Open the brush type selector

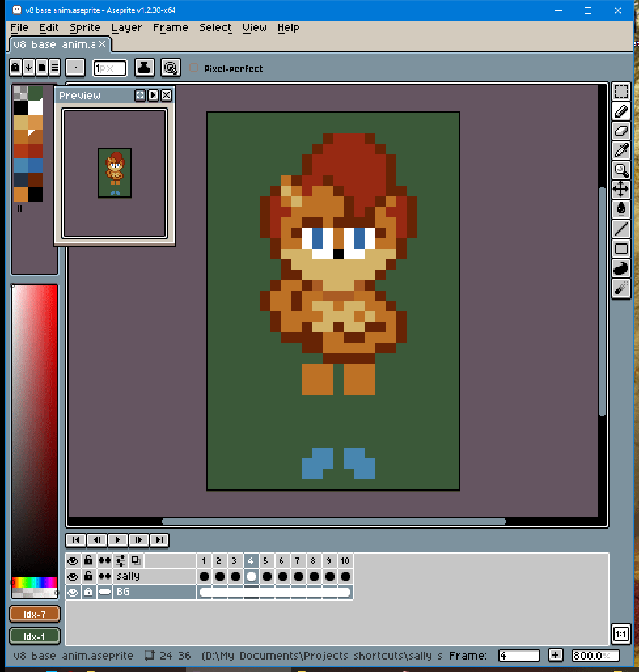click(76, 67)
